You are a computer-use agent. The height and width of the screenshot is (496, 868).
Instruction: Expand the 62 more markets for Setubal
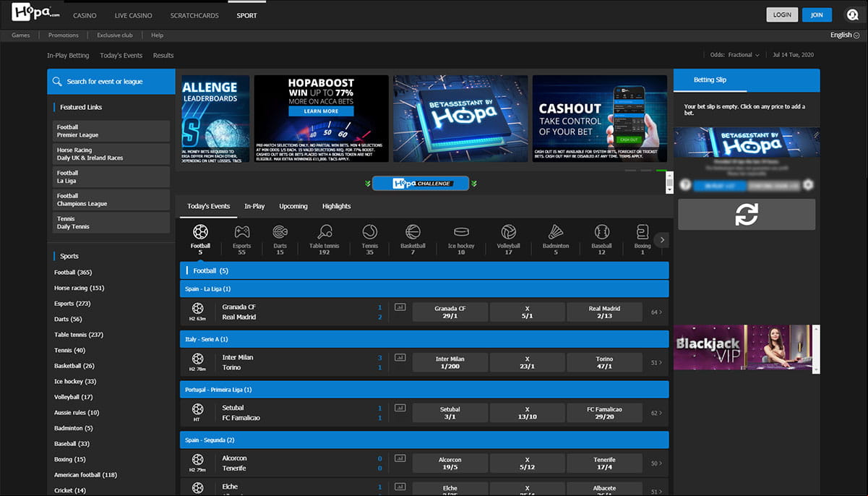coord(656,414)
